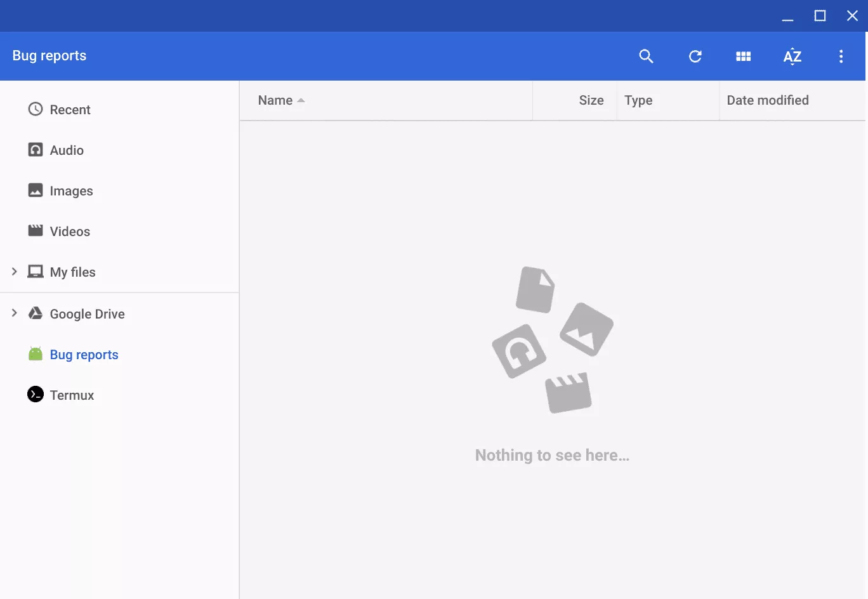Sort by Type column header

click(x=638, y=100)
